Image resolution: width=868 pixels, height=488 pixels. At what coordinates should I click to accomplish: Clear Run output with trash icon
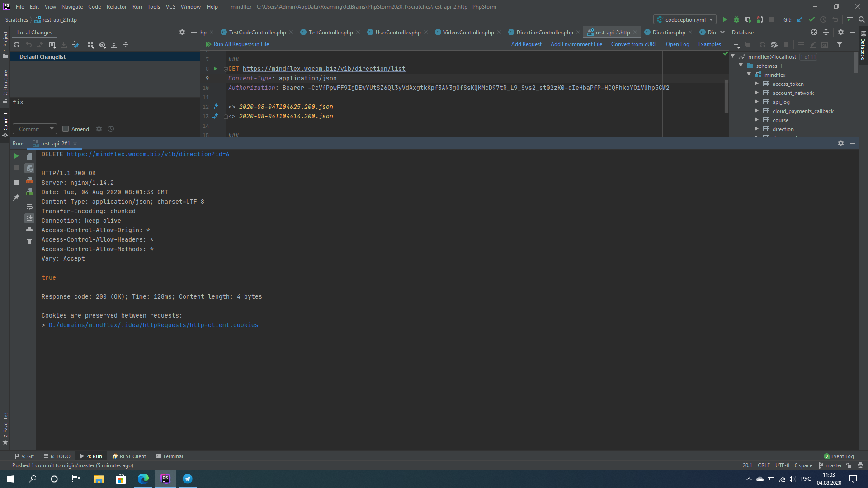click(29, 242)
